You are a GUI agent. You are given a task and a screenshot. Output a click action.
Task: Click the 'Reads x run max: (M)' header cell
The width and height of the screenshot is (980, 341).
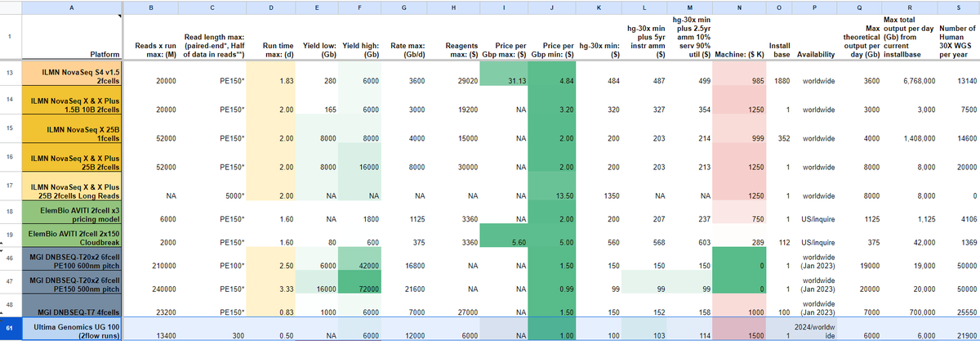(151, 38)
